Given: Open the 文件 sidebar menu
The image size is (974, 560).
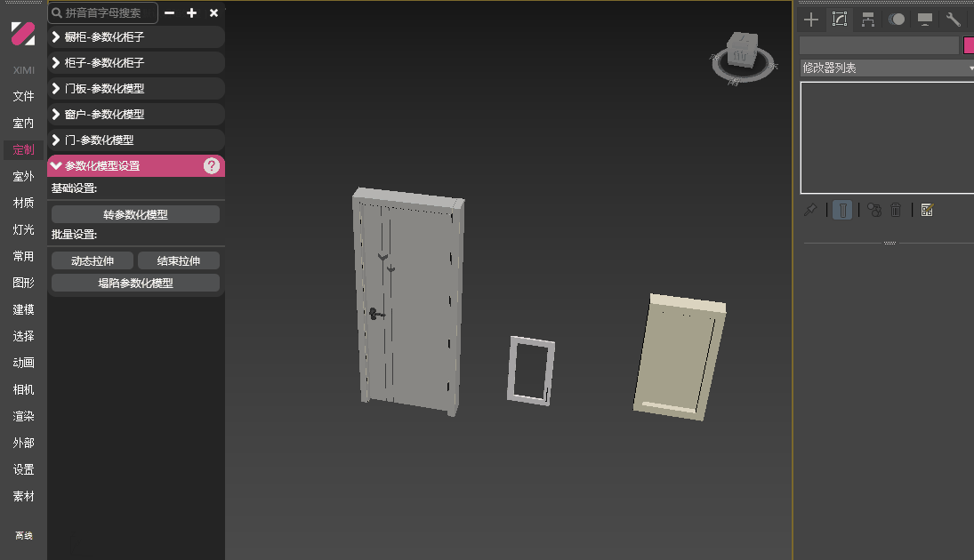Looking at the screenshot, I should [24, 96].
